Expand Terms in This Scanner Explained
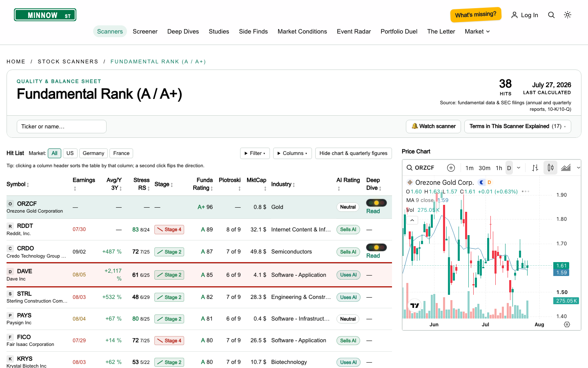Viewport: 588px width, 368px height. 517,126
